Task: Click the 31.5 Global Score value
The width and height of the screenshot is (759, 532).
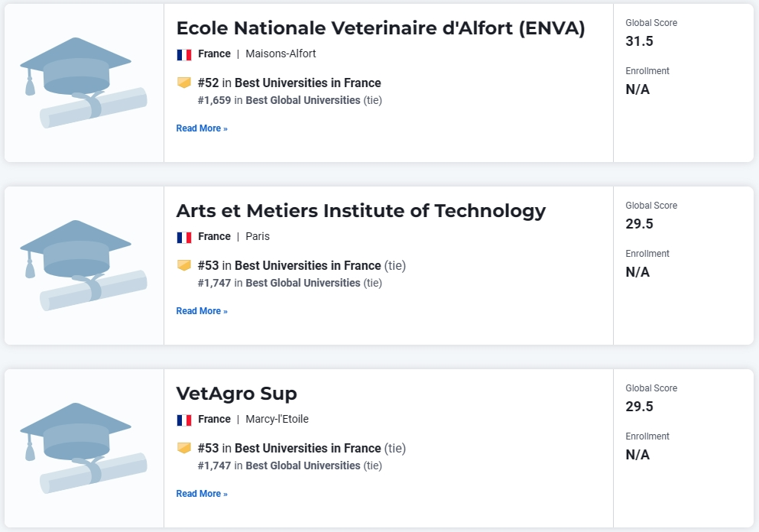Action: (x=639, y=41)
